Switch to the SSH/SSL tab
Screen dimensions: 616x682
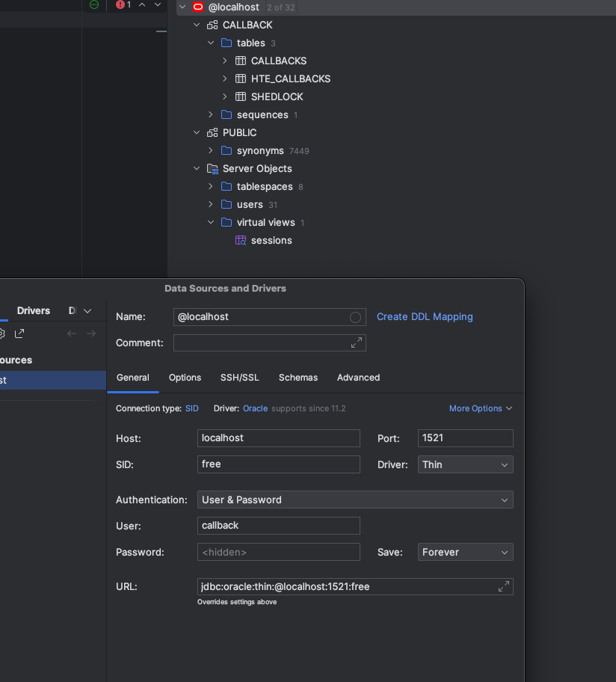[239, 378]
